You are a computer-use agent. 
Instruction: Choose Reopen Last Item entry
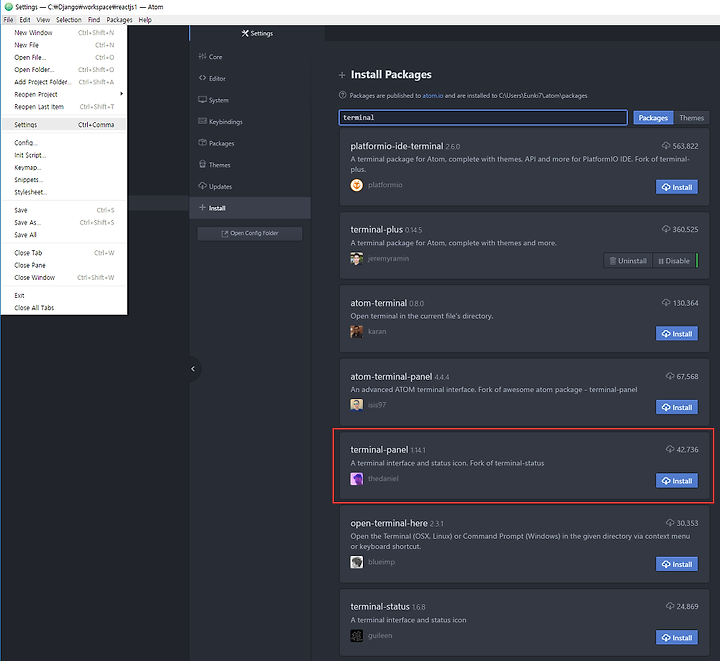64,107
